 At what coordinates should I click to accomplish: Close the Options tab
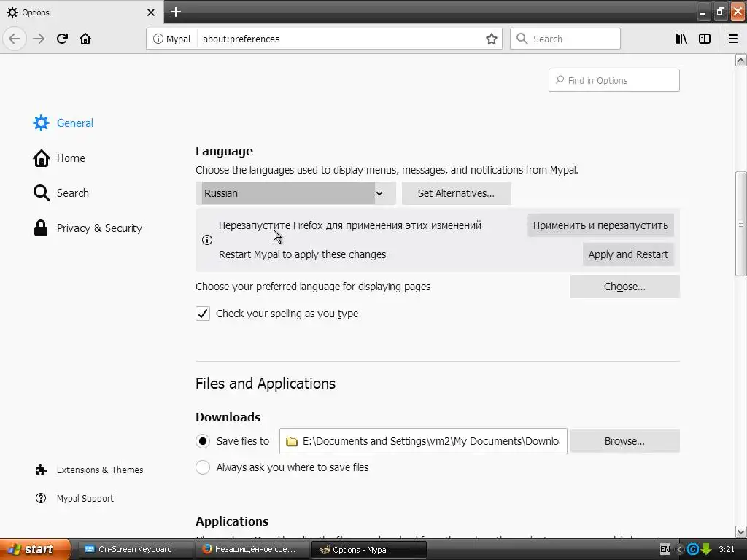pyautogui.click(x=151, y=12)
